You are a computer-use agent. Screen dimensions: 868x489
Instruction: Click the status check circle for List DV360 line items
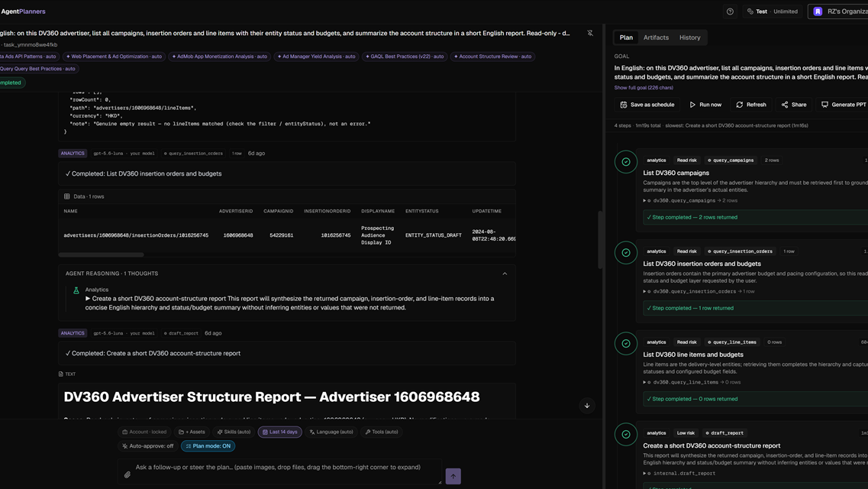coord(625,344)
